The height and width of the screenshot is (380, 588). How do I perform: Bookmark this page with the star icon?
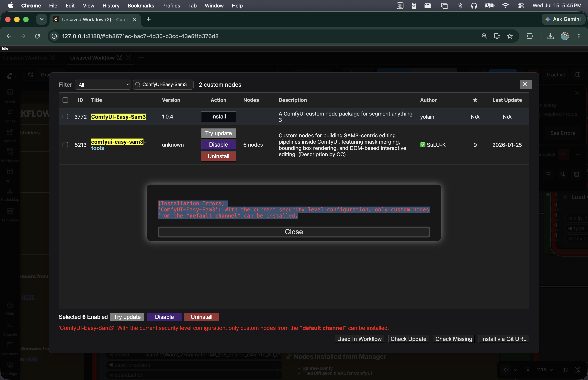[510, 36]
